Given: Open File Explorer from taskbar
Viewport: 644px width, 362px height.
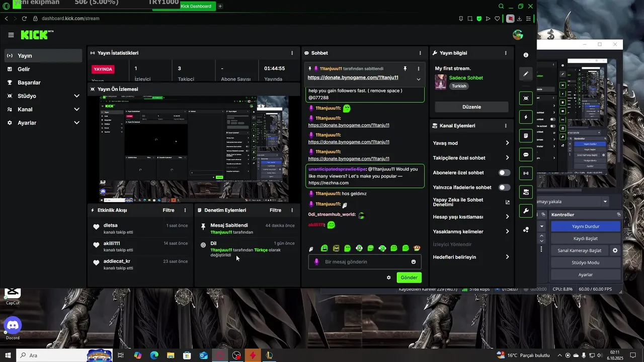Looking at the screenshot, I should tap(171, 355).
